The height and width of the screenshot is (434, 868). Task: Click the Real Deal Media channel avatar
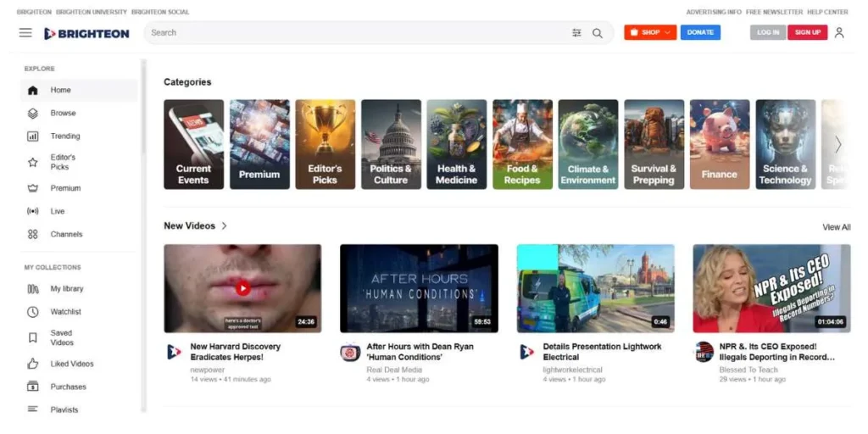350,352
